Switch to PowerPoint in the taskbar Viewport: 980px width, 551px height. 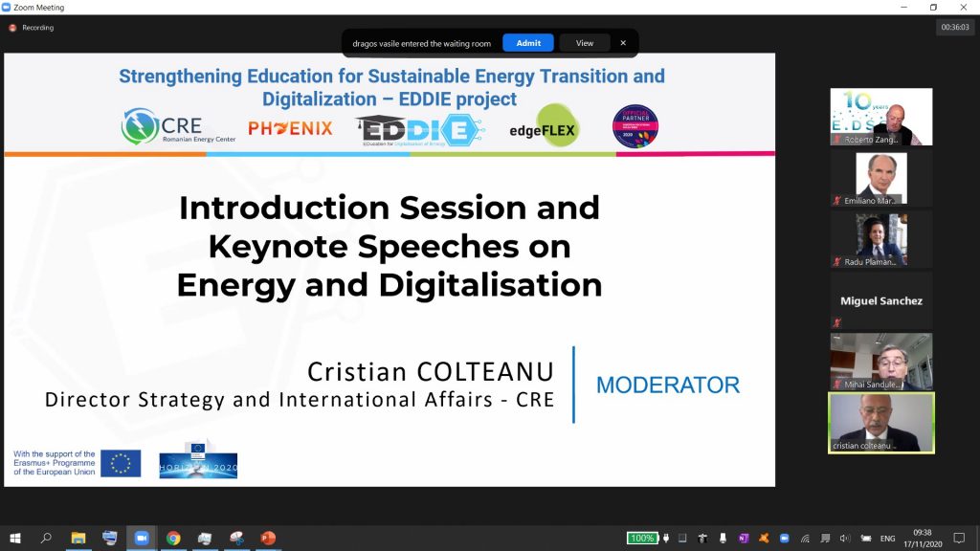pos(266,538)
